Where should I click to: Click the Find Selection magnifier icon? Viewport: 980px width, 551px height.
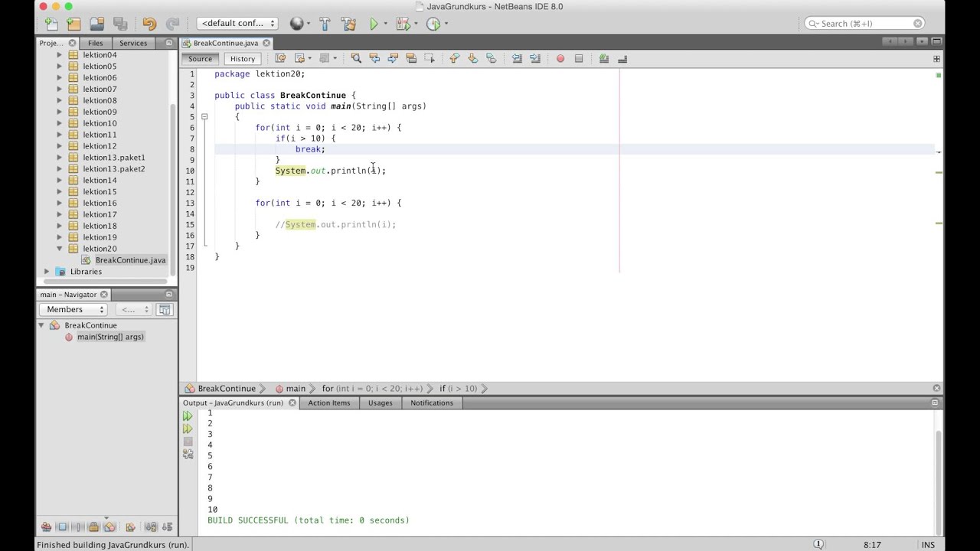356,58
